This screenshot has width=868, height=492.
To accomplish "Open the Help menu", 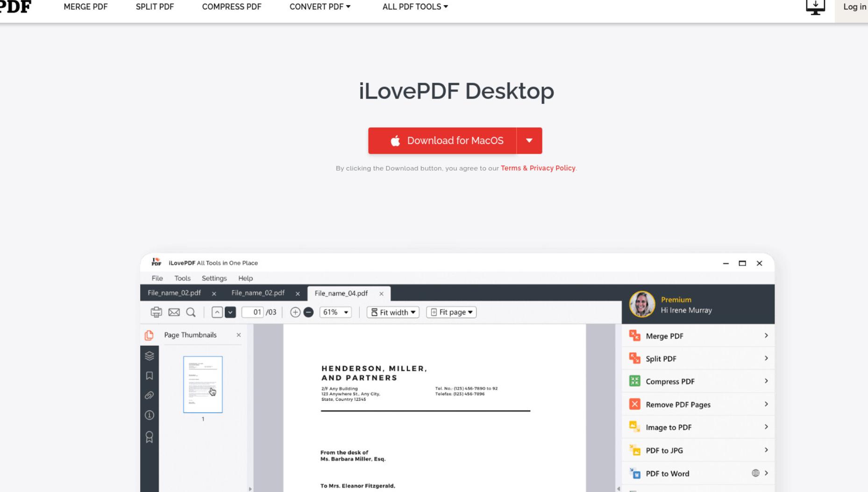I will coord(245,278).
